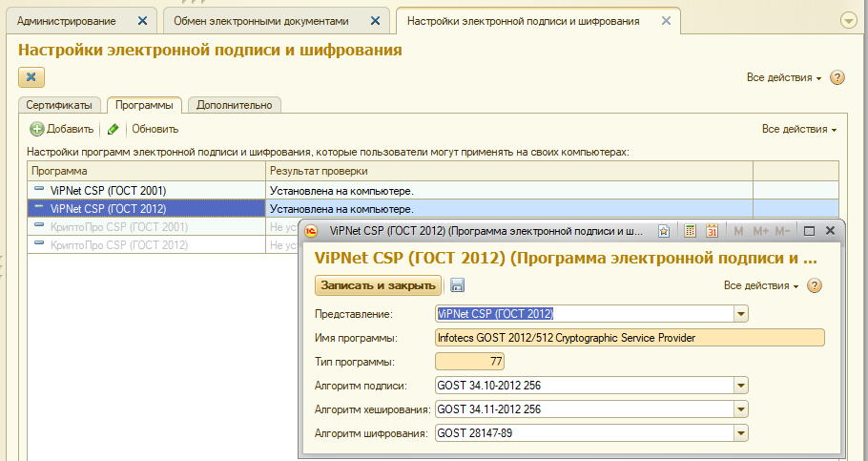
Task: Select row КриптоПро CSP (ГОСТ 2001)
Action: 146,227
